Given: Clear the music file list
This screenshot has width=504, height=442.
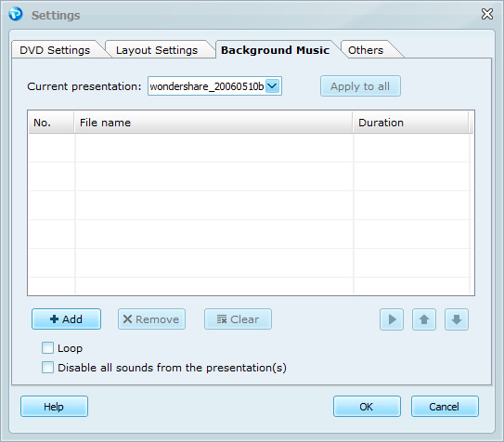Looking at the screenshot, I should [238, 319].
